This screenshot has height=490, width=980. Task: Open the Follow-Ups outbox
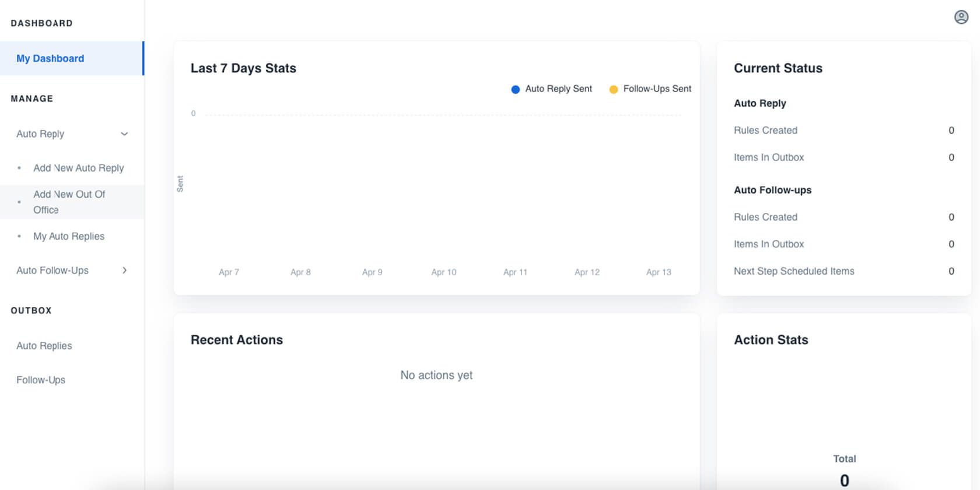(41, 380)
